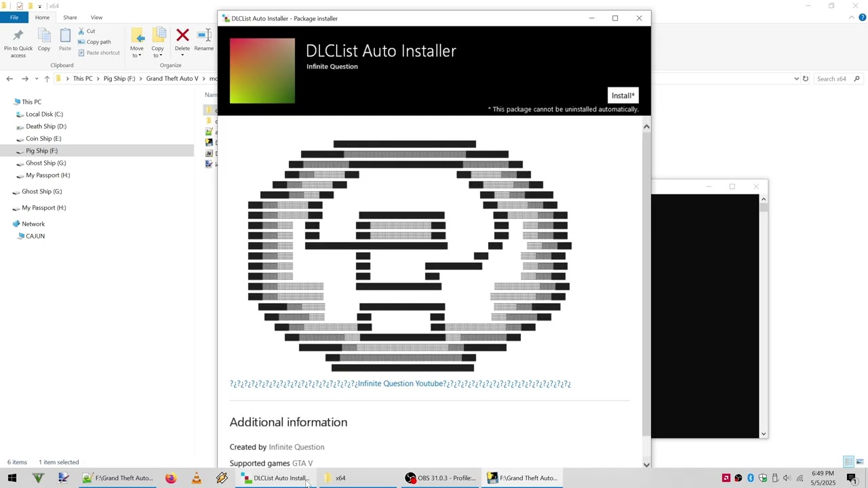Open the File menu in File Explorer
Screen dimensions: 868x488
(14, 18)
